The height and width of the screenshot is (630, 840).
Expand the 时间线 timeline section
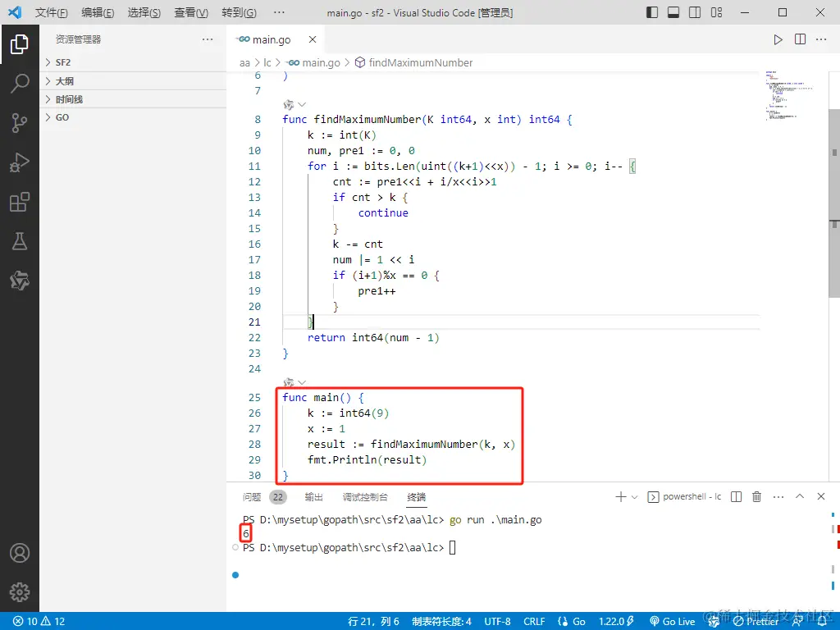pos(133,99)
